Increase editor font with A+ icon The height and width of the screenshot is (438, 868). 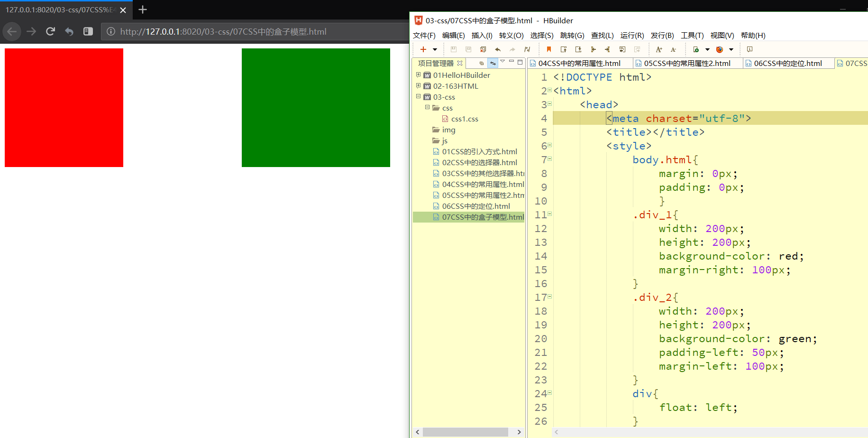click(659, 49)
